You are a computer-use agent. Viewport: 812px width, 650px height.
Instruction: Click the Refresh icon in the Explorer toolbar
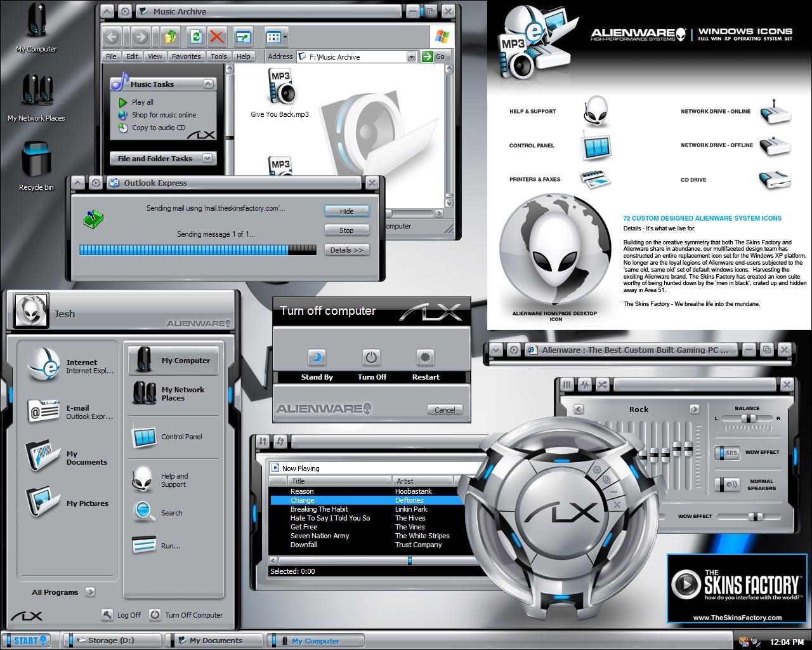click(x=197, y=36)
